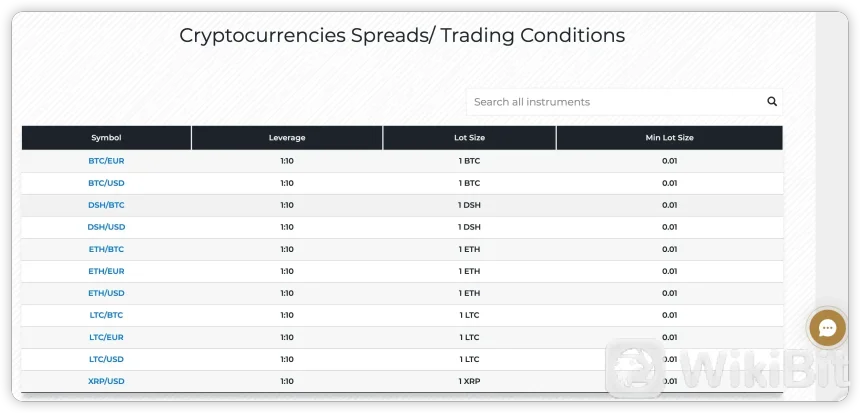
Task: Click the ETH/EUR symbol link
Action: coord(106,271)
